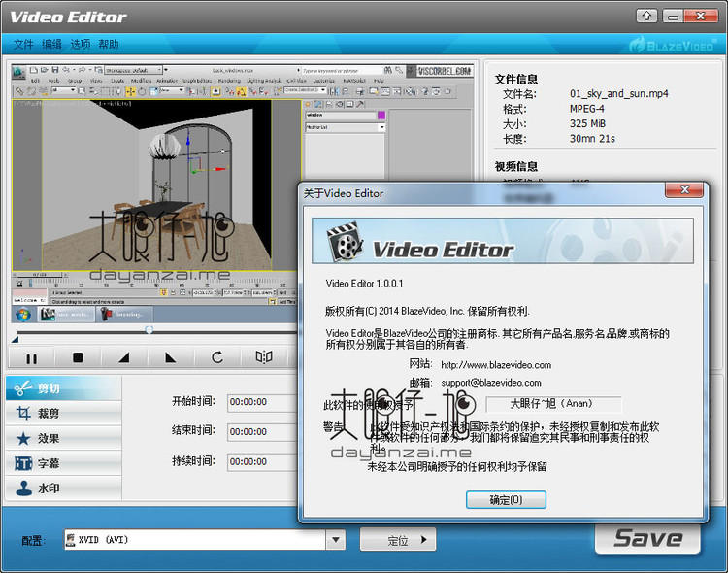Open the 选项 menu

click(81, 44)
